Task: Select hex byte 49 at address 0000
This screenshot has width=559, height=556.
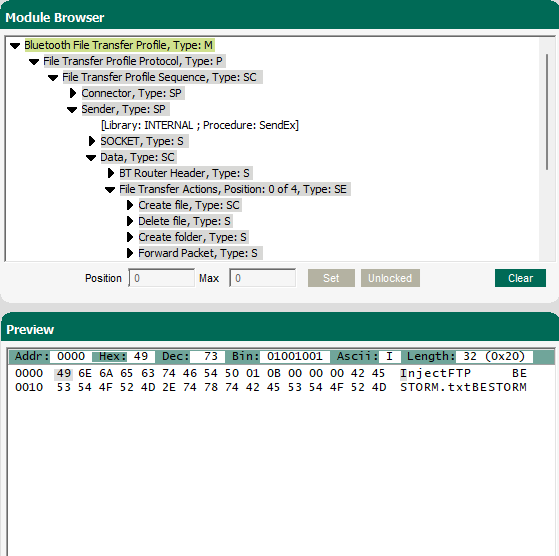Action: tap(64, 374)
